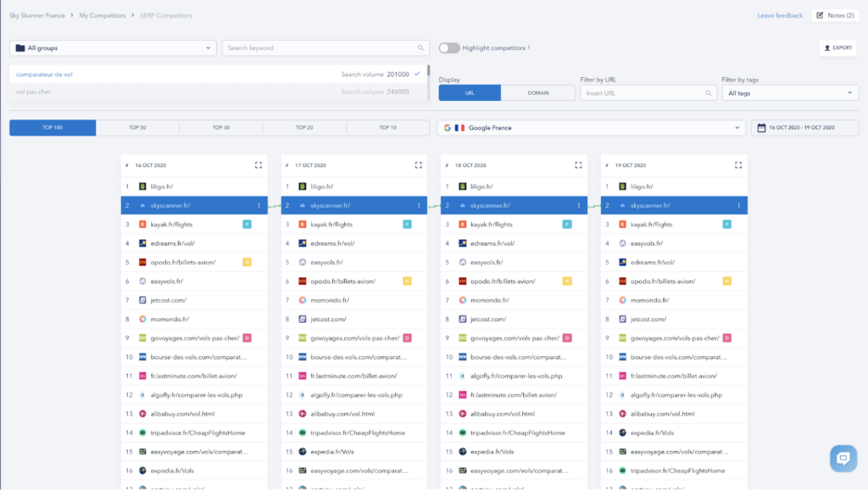Viewport: 868px width, 490px height.
Task: Select the vol pas cher keyword
Action: click(219, 92)
